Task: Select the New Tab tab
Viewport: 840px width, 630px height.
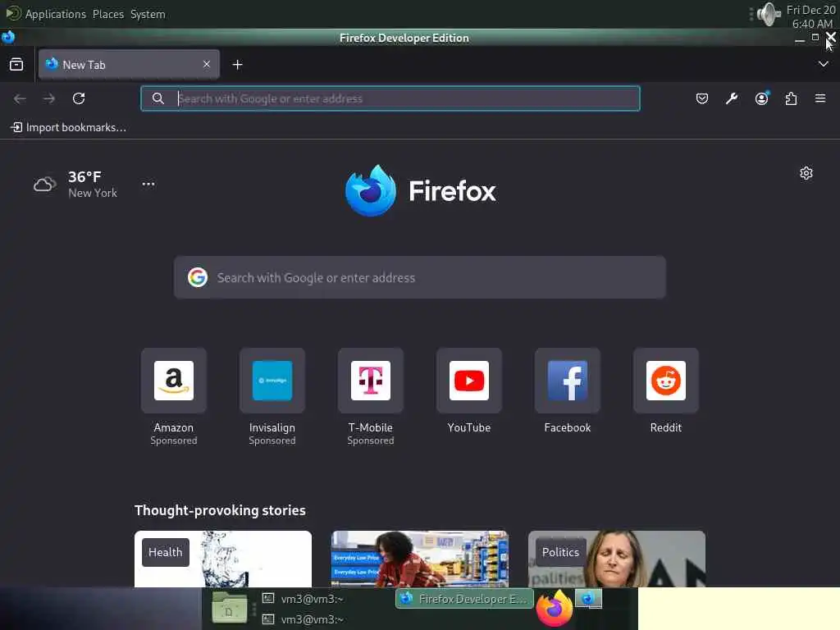Action: [129, 65]
